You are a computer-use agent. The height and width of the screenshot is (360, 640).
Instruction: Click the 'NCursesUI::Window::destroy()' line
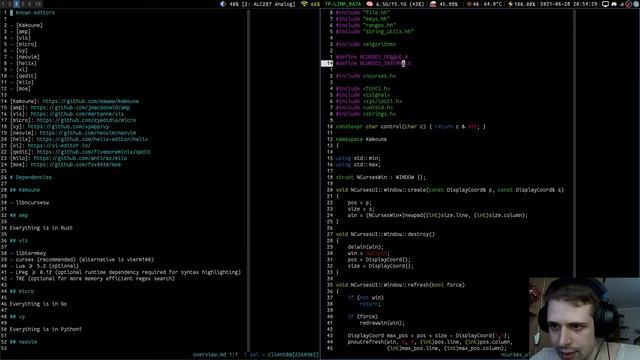pos(385,234)
